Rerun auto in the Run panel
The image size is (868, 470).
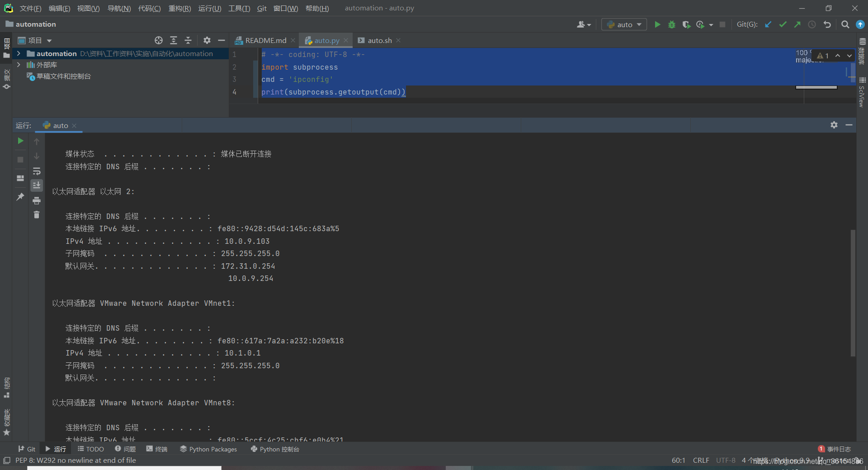tap(20, 141)
